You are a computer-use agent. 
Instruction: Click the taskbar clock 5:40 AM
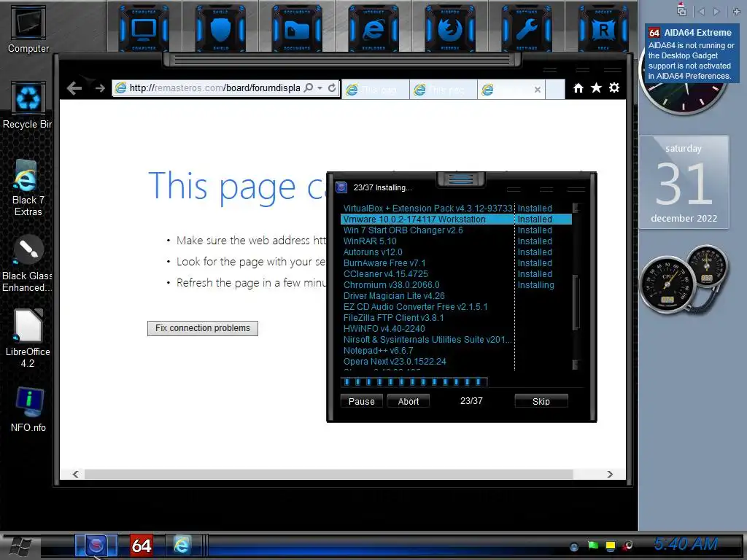tap(686, 544)
